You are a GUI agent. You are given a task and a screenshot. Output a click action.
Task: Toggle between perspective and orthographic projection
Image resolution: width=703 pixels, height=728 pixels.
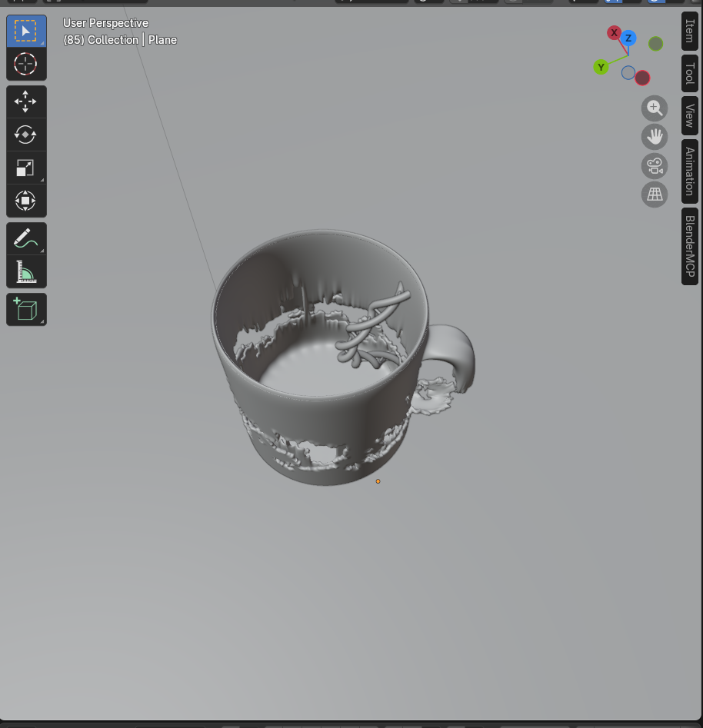point(655,194)
